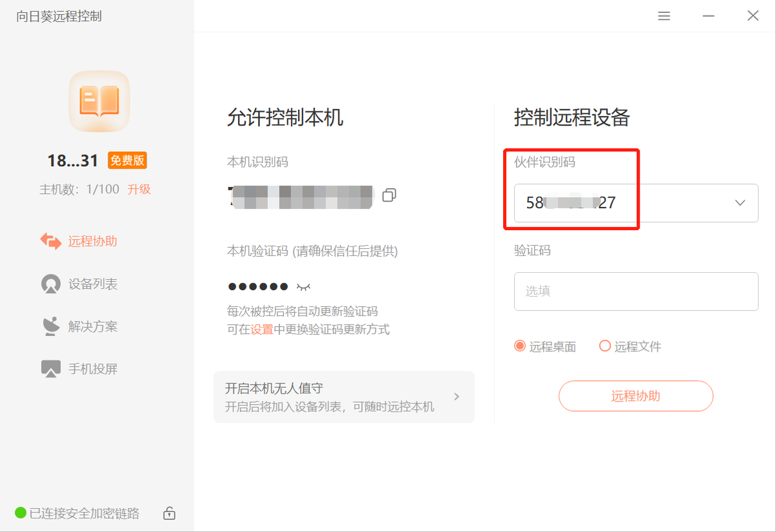Image resolution: width=776 pixels, height=532 pixels.
Task: Click the green connection status dot
Action: coord(21,513)
